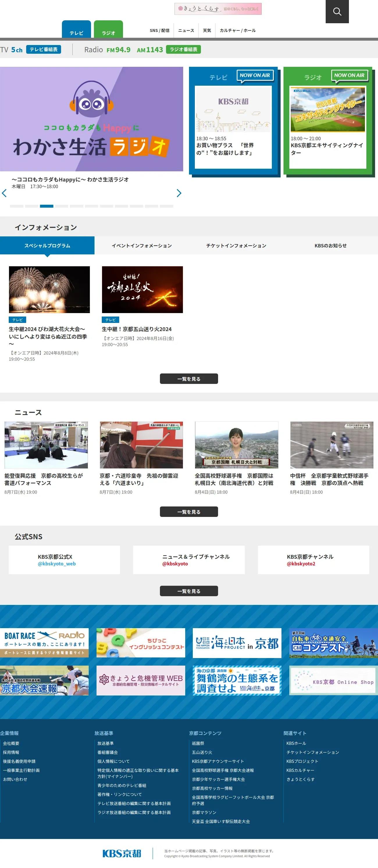Image resolution: width=378 pixels, height=868 pixels.
Task: Open 能登復興応援 news thumbnail
Action: (46, 445)
